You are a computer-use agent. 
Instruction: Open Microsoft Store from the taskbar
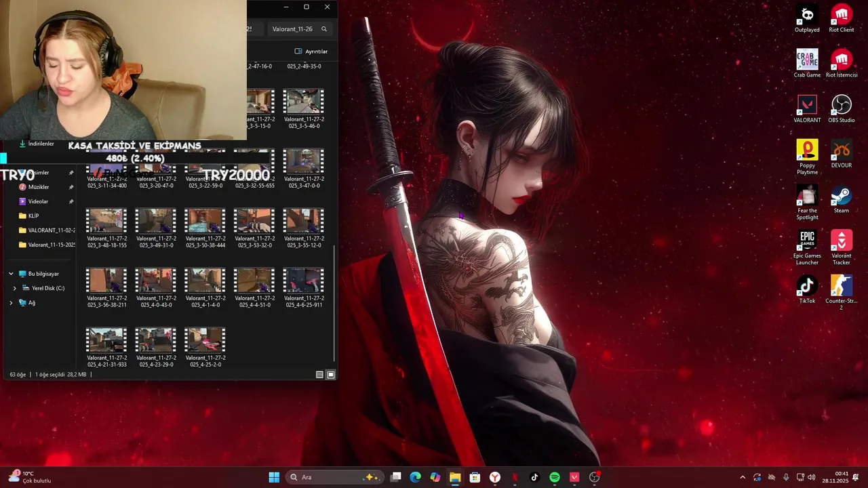coord(475,477)
